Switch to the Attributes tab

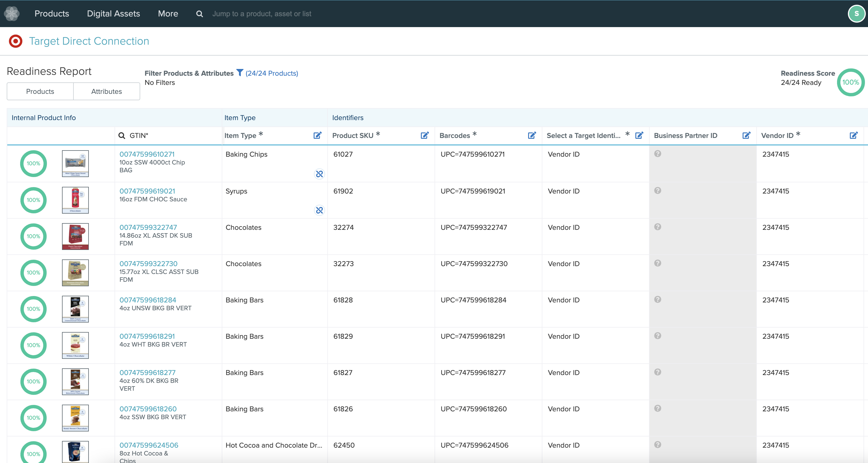click(x=106, y=91)
